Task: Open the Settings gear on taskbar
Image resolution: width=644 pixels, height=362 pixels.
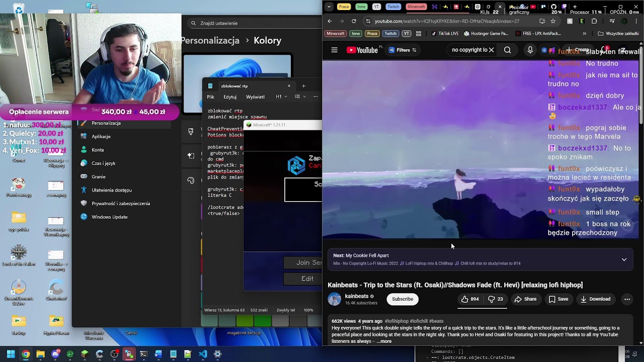Action: [217, 354]
